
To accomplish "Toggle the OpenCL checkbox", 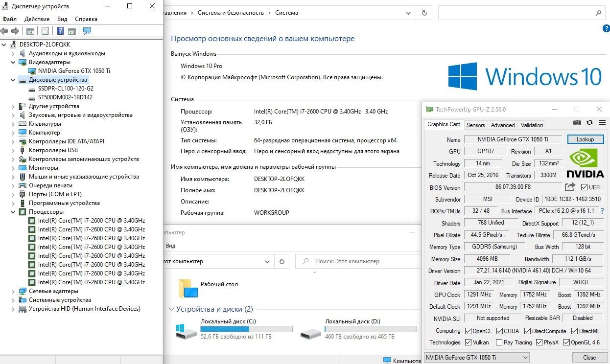I will [x=468, y=331].
